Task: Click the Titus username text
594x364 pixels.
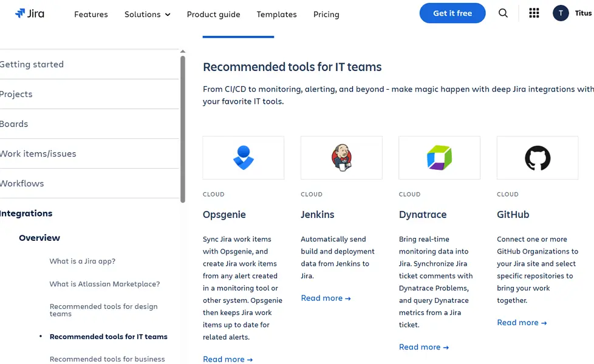Action: 583,13
